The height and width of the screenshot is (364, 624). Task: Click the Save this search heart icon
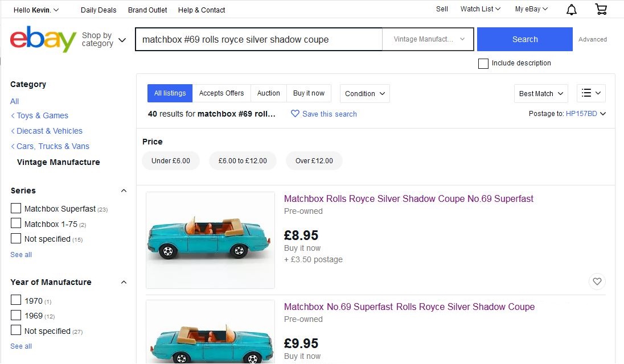[295, 114]
